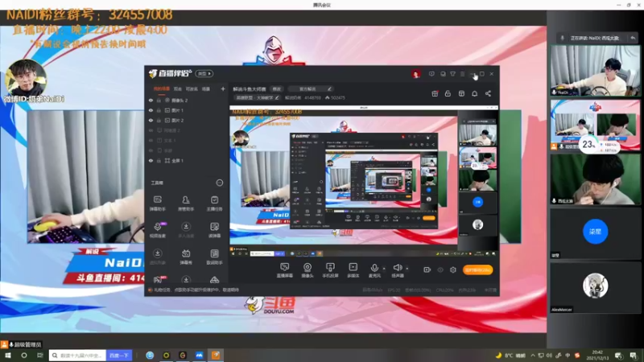Open the taskbar clock showing 20:42

(x=597, y=356)
